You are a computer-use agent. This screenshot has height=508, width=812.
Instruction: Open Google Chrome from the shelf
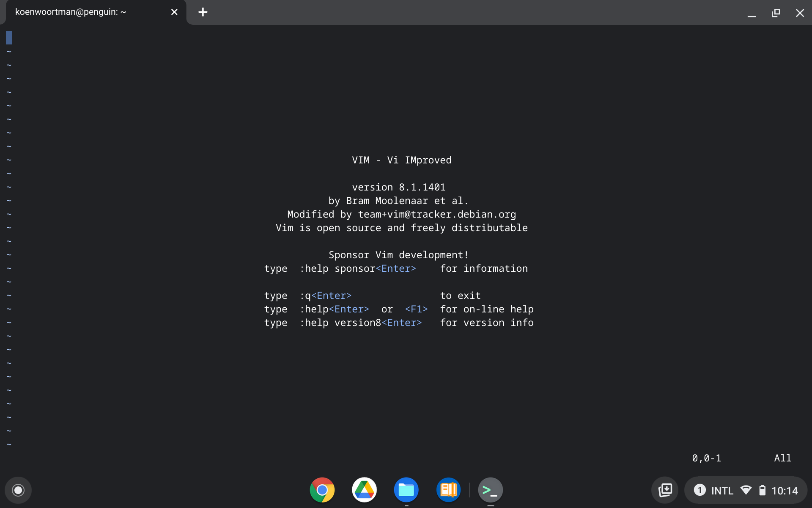pyautogui.click(x=322, y=490)
